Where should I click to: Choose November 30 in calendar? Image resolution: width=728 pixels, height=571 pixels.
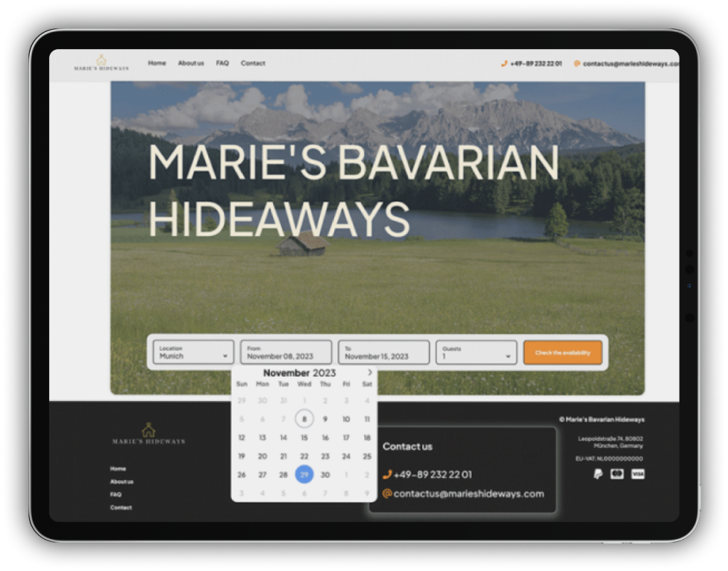(x=325, y=474)
